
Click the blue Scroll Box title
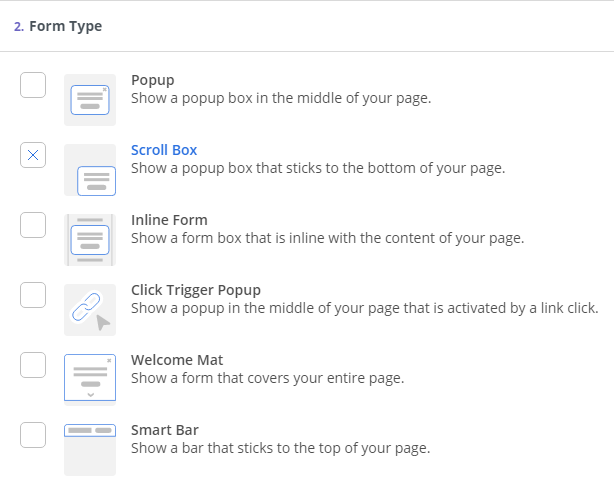(x=164, y=150)
